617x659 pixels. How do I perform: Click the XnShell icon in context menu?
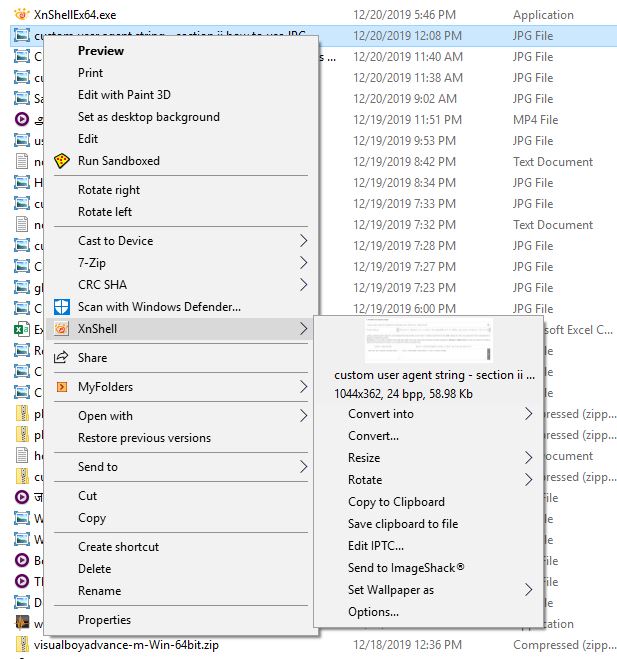tap(61, 329)
